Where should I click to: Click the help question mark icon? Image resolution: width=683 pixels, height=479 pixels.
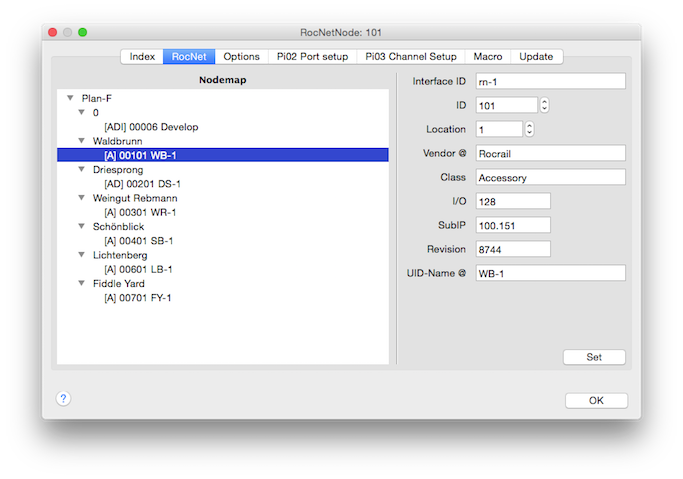(x=63, y=399)
